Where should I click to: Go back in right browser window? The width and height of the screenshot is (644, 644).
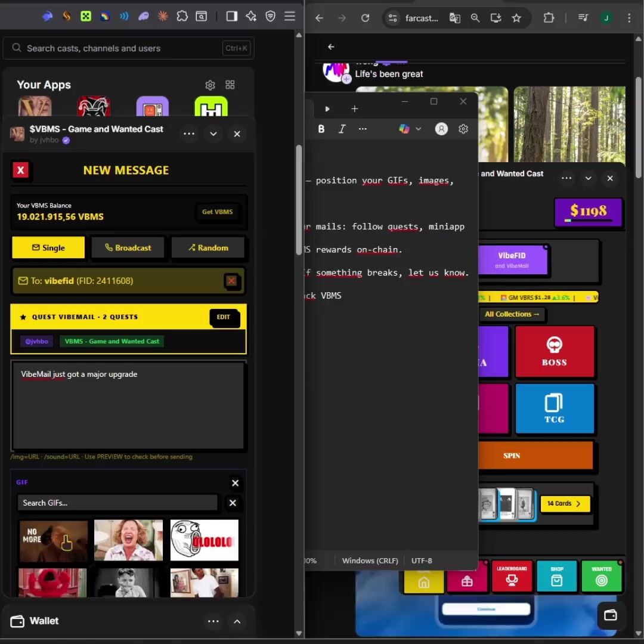(x=319, y=18)
